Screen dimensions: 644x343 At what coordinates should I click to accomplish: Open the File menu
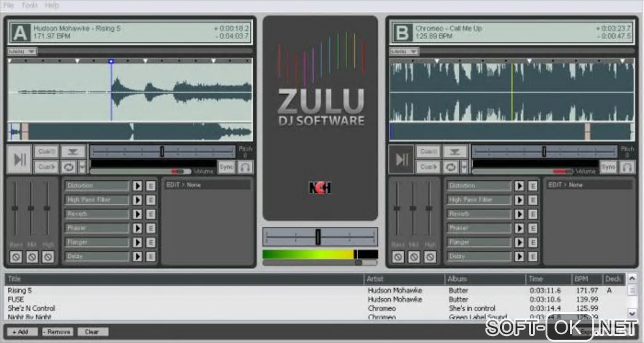[9, 5]
